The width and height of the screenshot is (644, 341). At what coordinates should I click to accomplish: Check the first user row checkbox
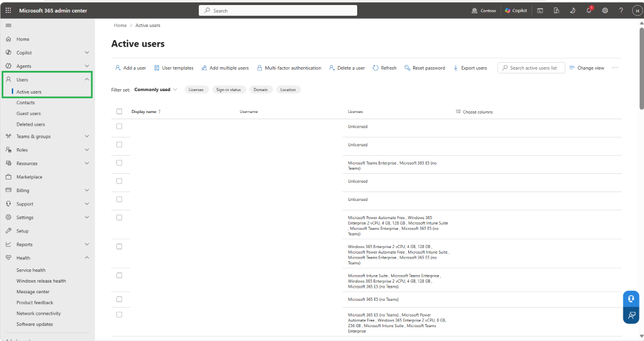tap(119, 126)
